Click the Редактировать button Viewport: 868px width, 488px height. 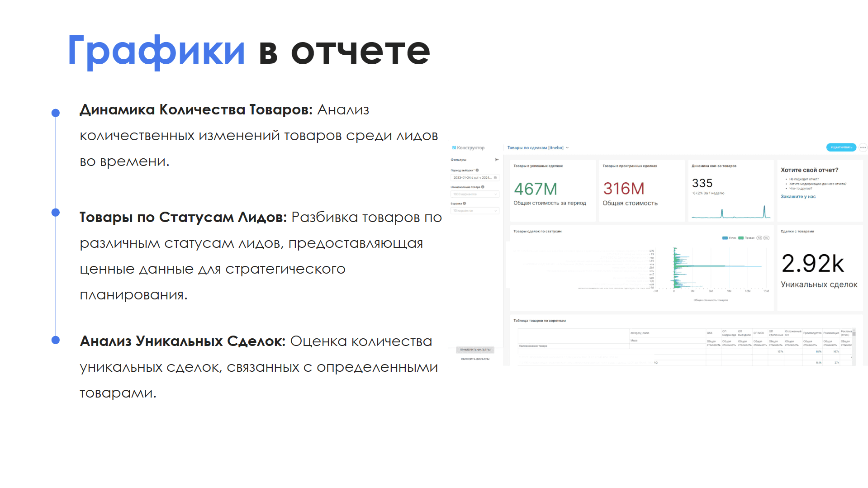pyautogui.click(x=841, y=147)
